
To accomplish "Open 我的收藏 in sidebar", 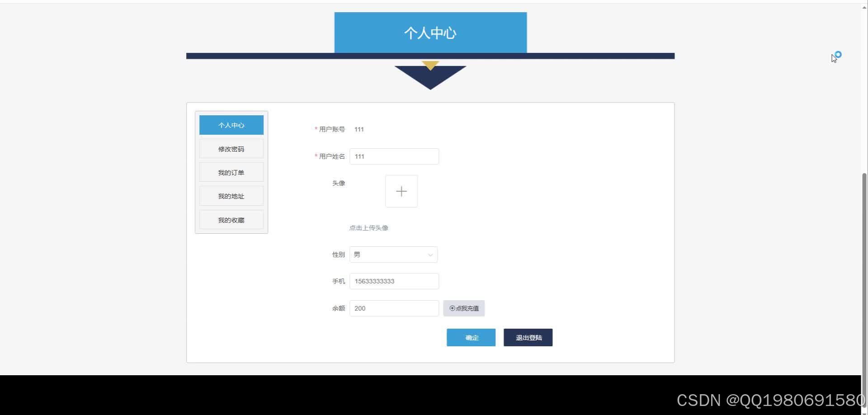I will point(231,220).
